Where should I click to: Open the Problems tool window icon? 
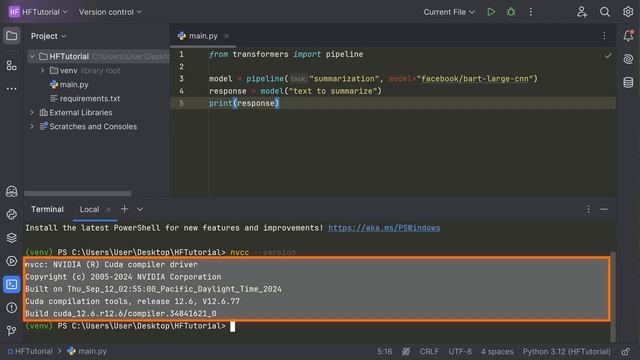coord(11,307)
